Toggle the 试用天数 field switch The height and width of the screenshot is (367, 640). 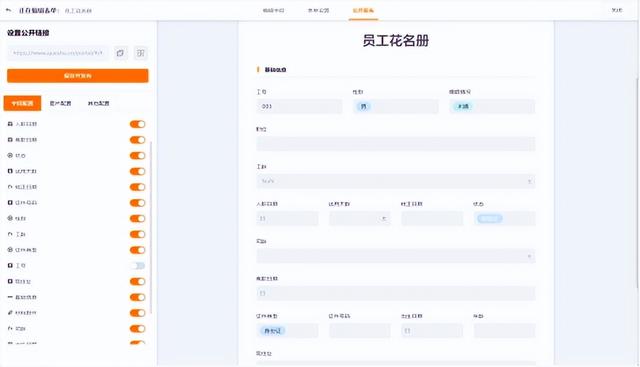[x=138, y=171]
